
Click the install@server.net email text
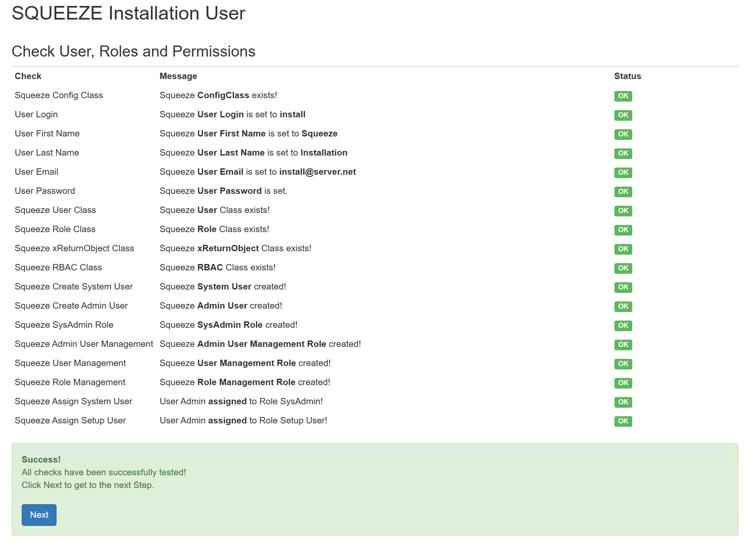tap(317, 172)
